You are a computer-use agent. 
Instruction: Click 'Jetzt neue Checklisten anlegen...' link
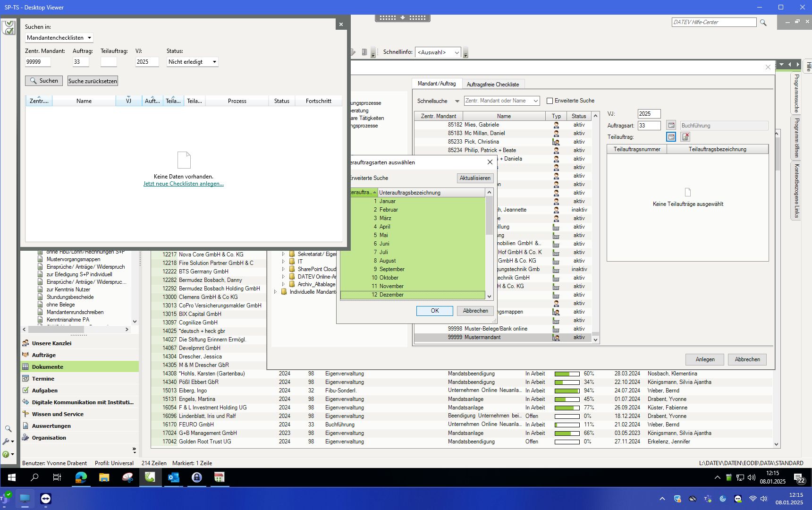coord(183,184)
